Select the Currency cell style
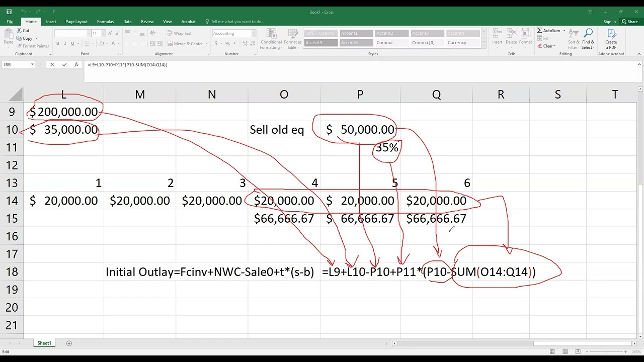 click(463, 43)
